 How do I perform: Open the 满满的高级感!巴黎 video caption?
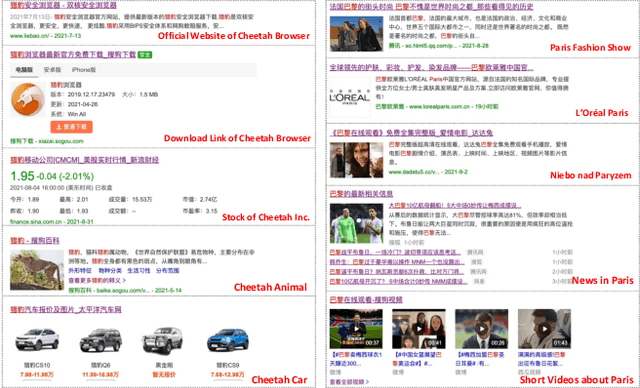(x=543, y=359)
